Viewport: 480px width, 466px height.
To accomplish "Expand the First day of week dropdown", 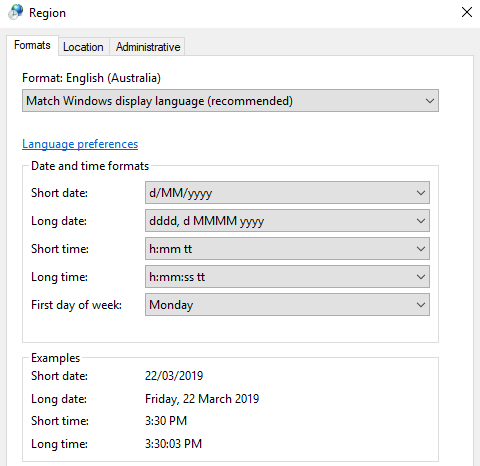I will coord(287,305).
